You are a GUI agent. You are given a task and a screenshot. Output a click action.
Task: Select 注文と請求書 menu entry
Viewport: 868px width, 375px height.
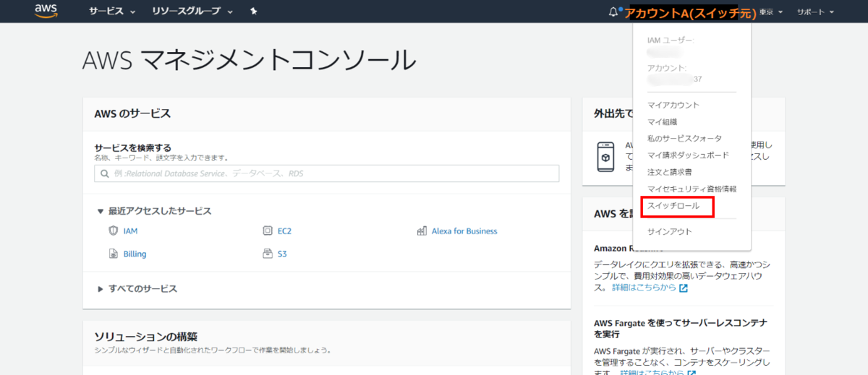[669, 172]
